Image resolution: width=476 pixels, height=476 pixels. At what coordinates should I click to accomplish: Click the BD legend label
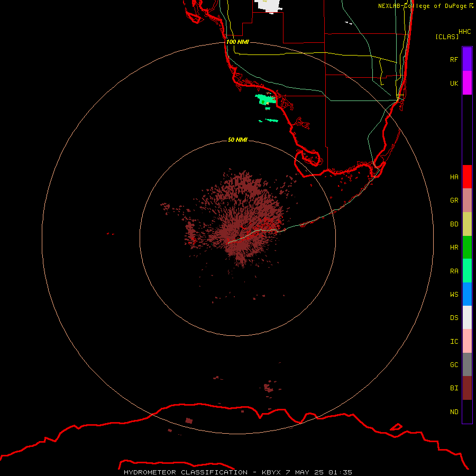[454, 224]
